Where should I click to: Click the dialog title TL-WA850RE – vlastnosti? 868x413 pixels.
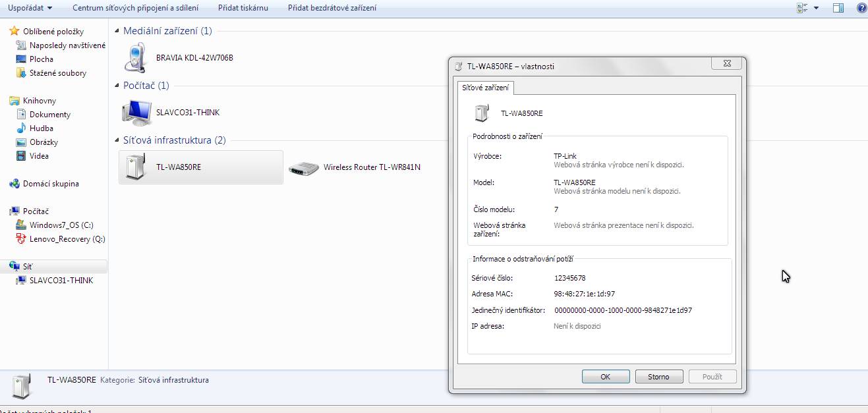pyautogui.click(x=511, y=66)
